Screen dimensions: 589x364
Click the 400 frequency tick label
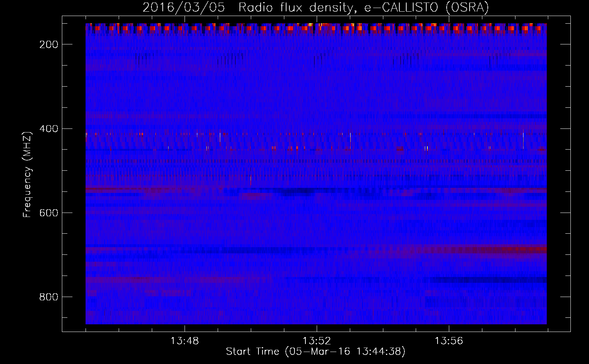pyautogui.click(x=49, y=129)
